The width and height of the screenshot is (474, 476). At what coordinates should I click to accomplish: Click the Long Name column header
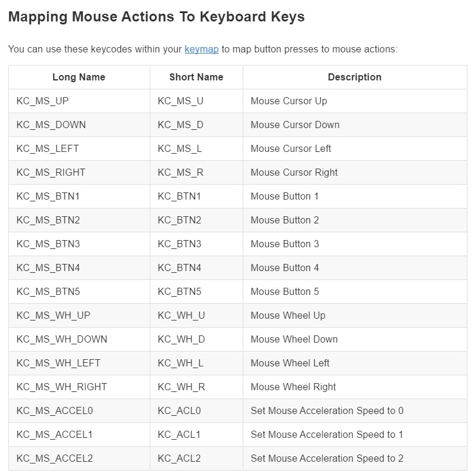click(79, 77)
